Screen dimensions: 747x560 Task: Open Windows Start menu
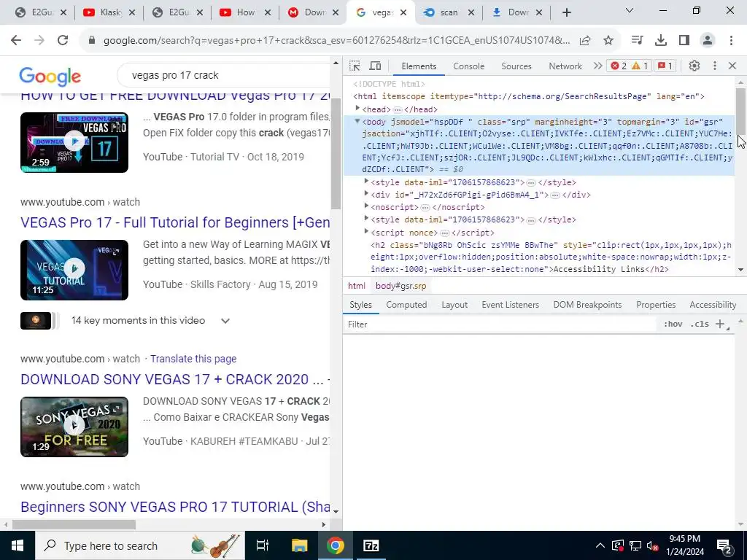point(18,545)
